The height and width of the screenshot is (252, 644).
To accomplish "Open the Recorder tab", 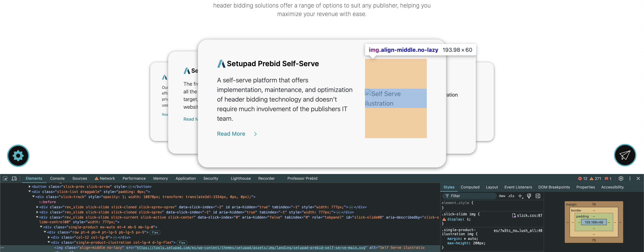I will click(x=266, y=178).
